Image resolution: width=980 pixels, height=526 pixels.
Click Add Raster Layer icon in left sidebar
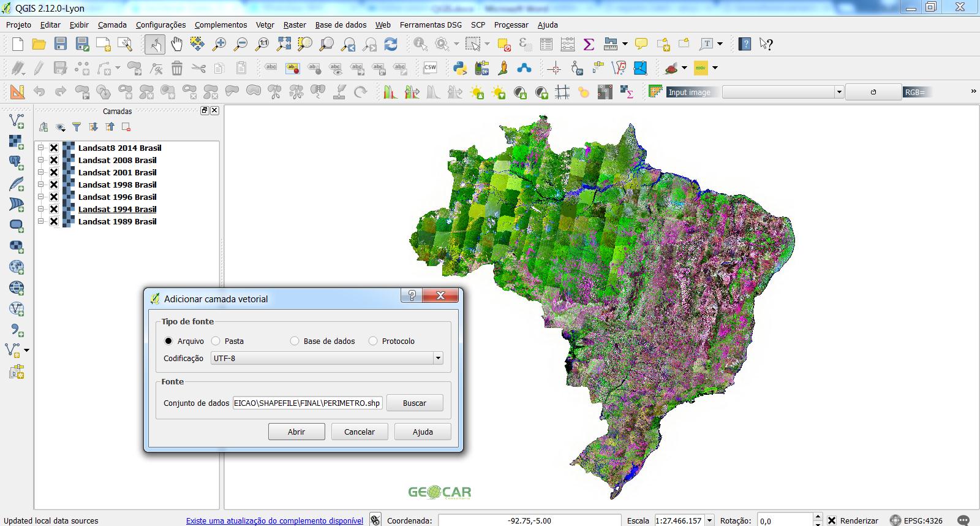(17, 142)
